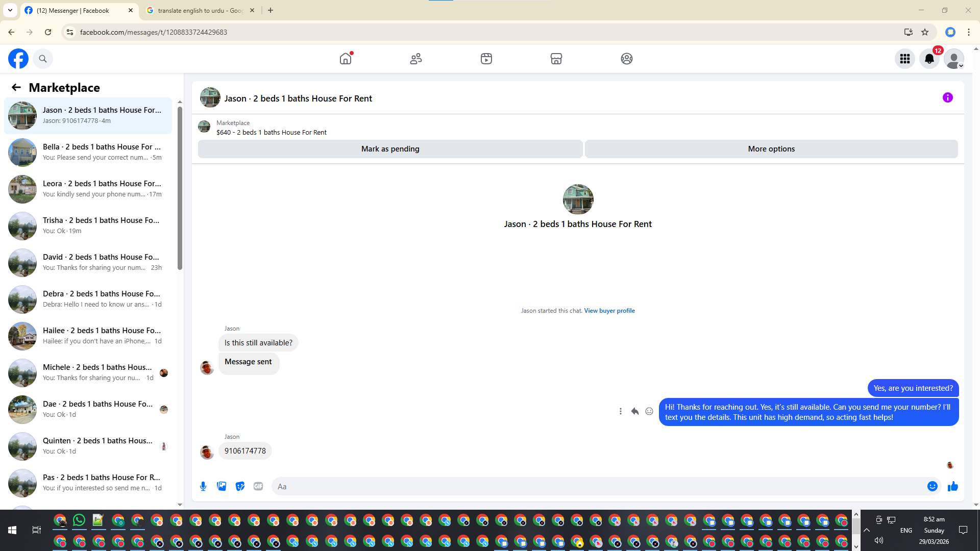Click the address bar URL
980x551 pixels.
(154, 32)
